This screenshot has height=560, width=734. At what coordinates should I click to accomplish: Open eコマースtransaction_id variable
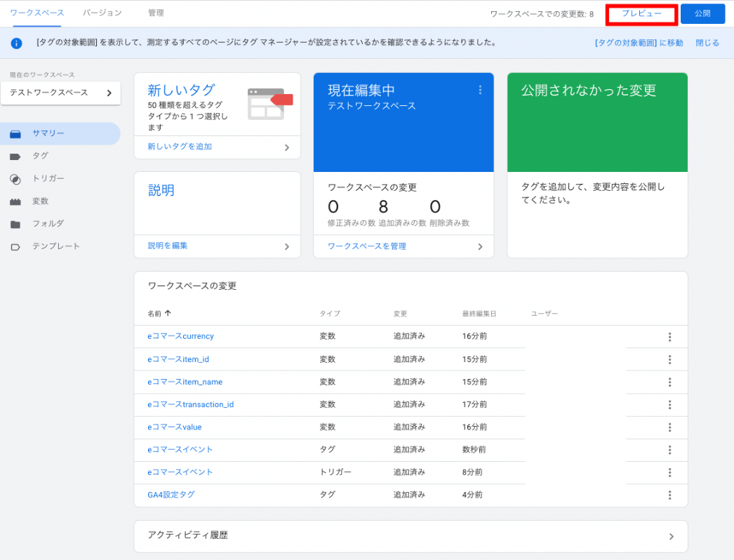click(x=191, y=404)
